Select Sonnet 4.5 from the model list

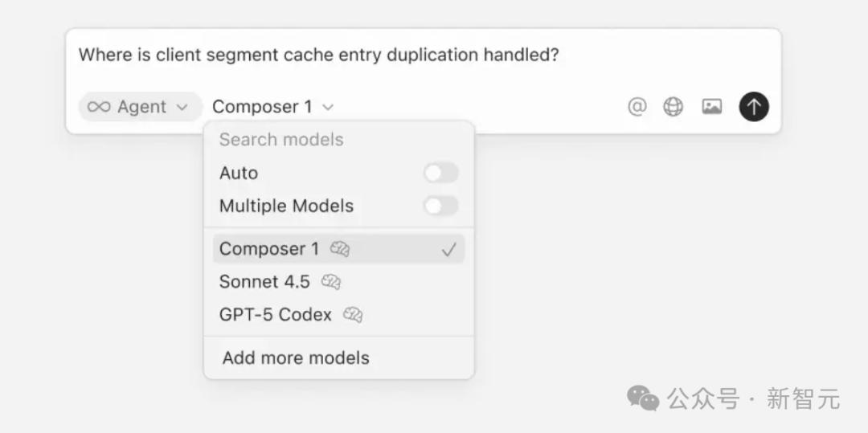(x=264, y=282)
